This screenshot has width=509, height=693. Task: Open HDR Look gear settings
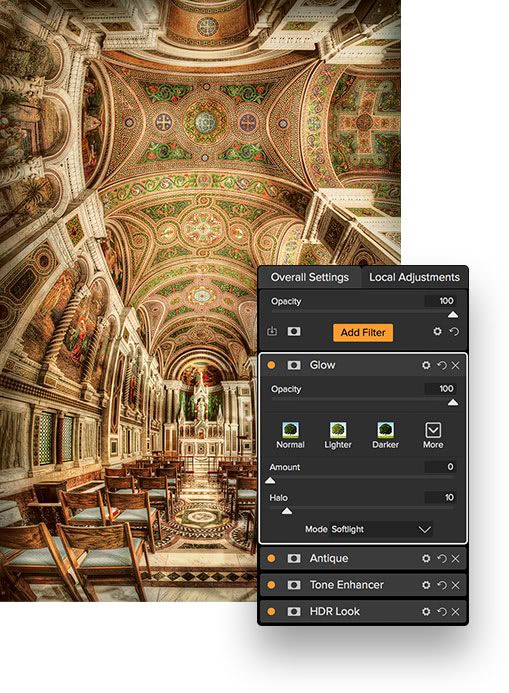point(426,612)
